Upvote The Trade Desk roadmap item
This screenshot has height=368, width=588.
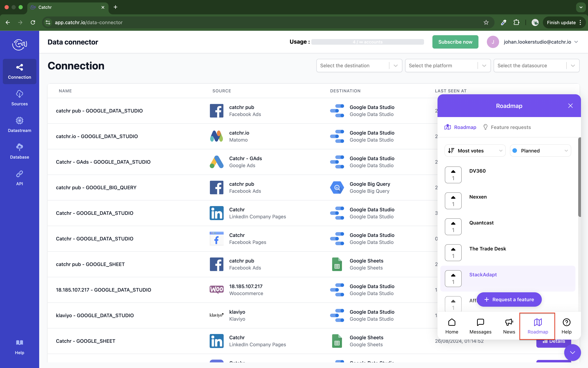coord(453,253)
